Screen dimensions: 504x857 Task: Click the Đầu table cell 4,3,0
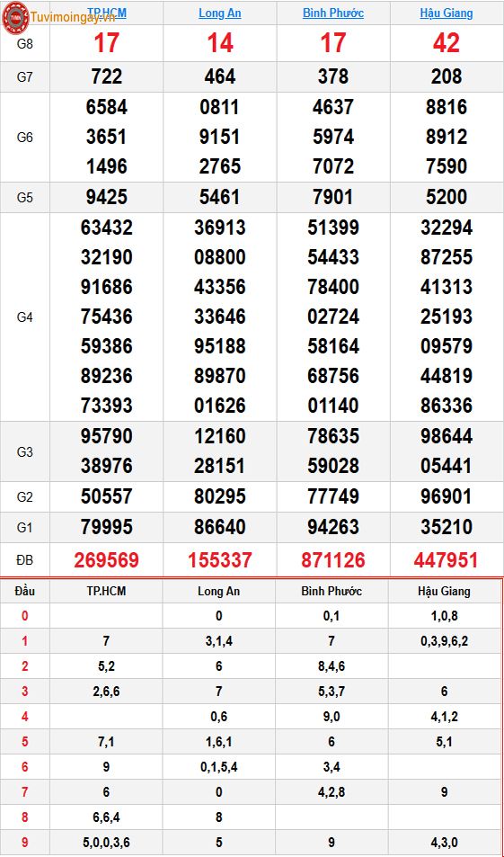tap(444, 843)
